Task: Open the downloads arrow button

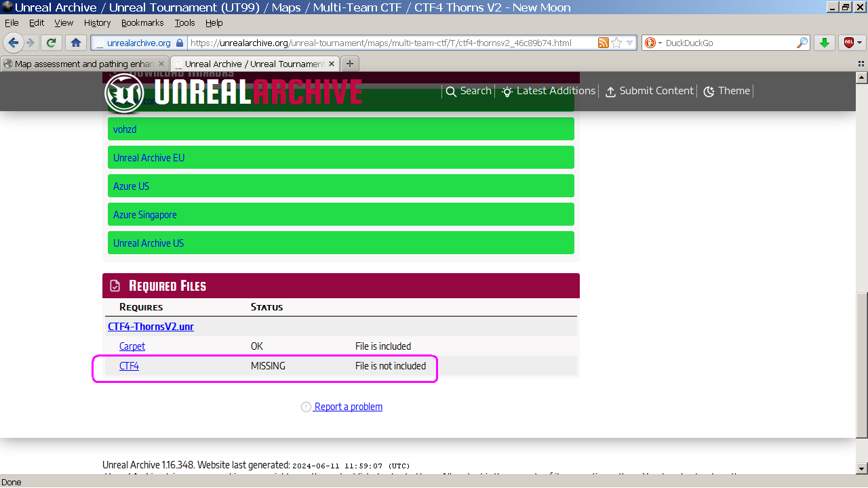Action: [824, 43]
